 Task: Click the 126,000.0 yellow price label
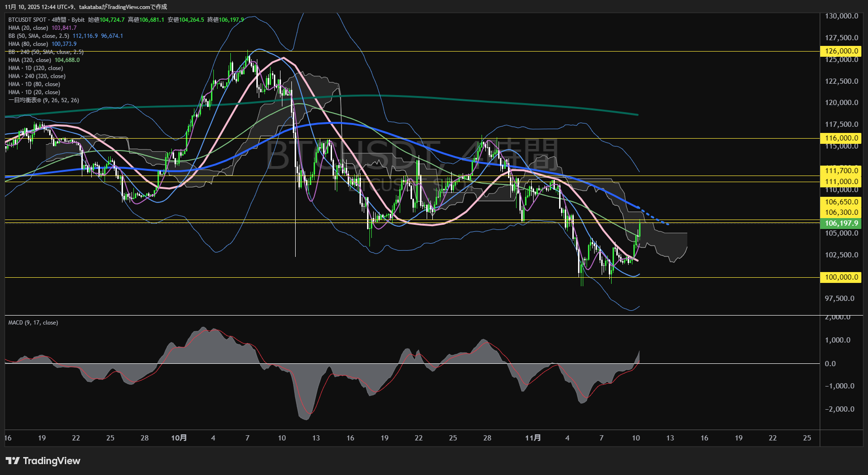point(841,51)
